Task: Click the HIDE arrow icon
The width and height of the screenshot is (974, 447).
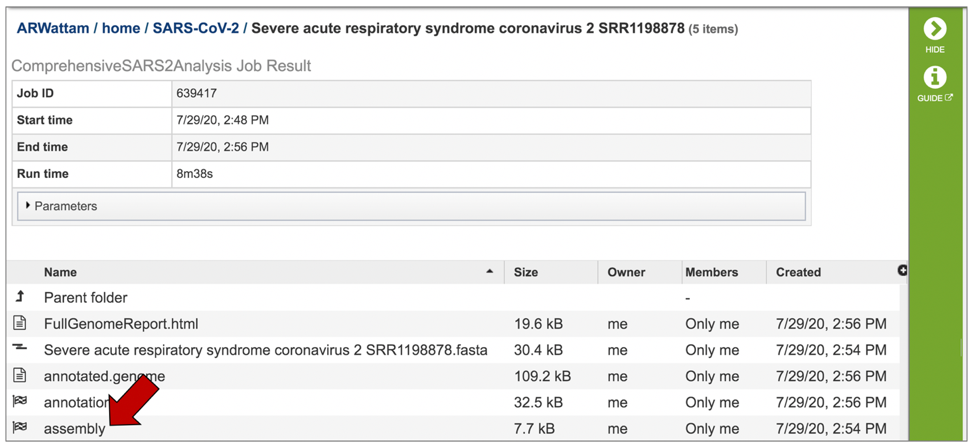Action: coord(934,29)
